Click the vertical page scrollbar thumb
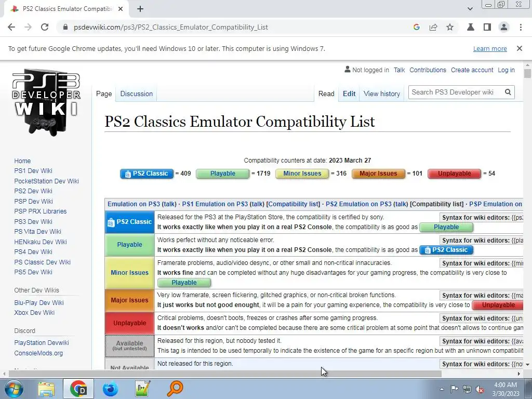Screen dimensions: 532x399 527,73
